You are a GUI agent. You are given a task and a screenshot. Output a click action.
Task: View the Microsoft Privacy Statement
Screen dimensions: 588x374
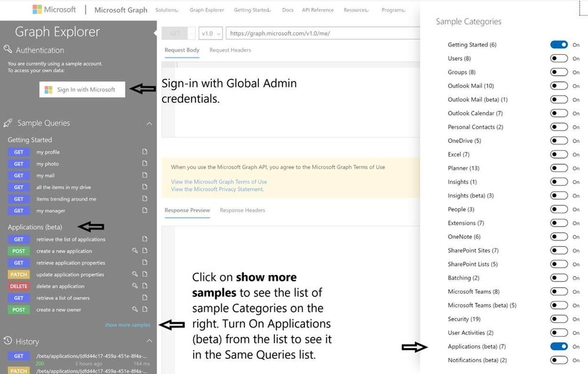click(x=218, y=189)
